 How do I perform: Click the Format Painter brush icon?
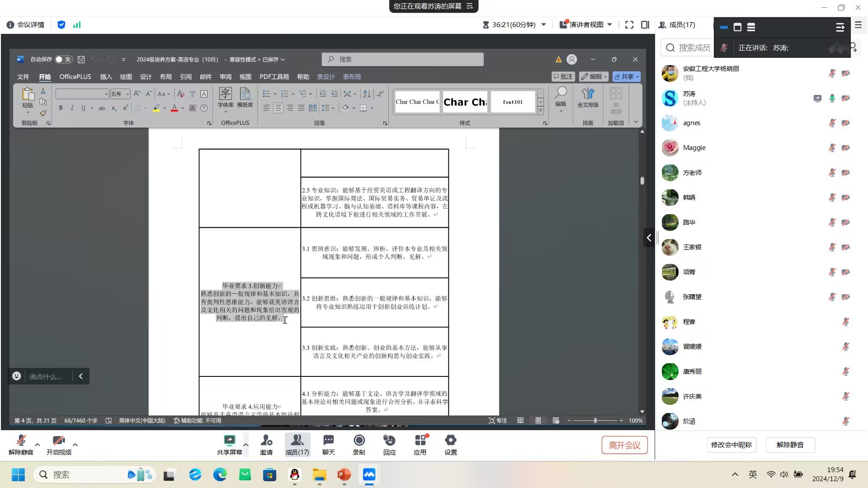click(43, 113)
